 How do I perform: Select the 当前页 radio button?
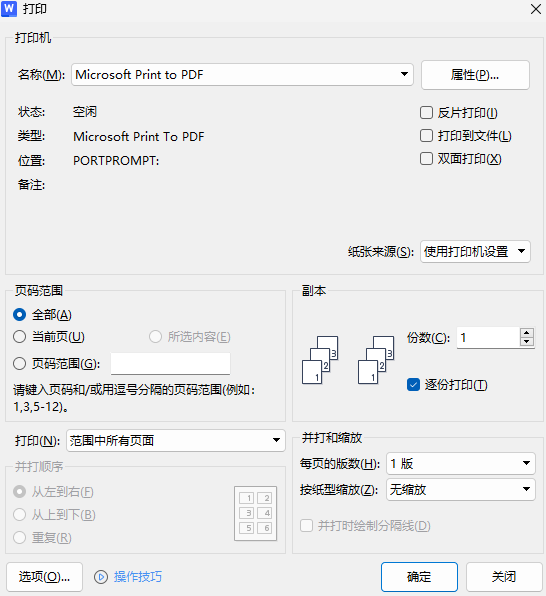pos(19,337)
